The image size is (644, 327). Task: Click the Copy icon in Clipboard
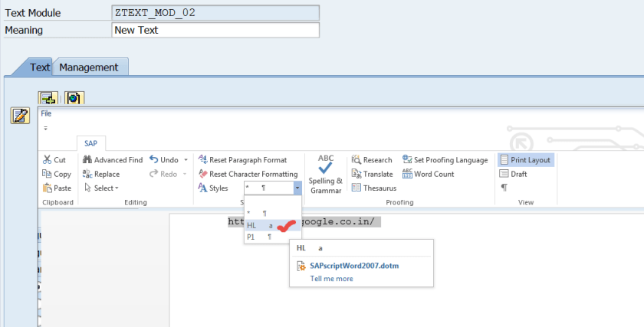coord(47,174)
